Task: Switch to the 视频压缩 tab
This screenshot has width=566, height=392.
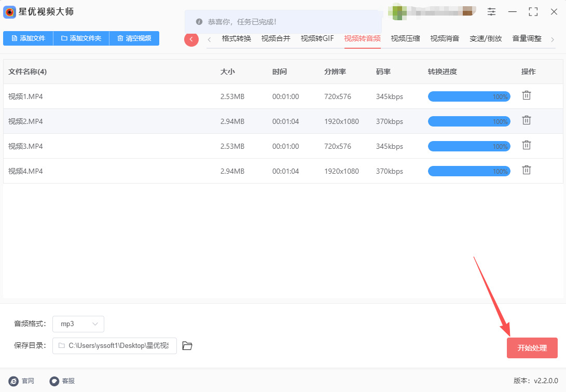Action: (405, 38)
